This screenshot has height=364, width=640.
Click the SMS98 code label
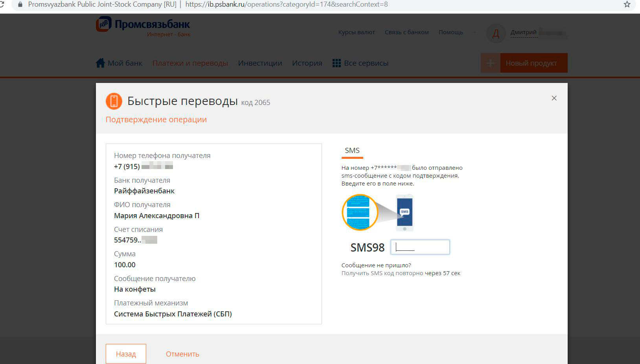pos(368,248)
